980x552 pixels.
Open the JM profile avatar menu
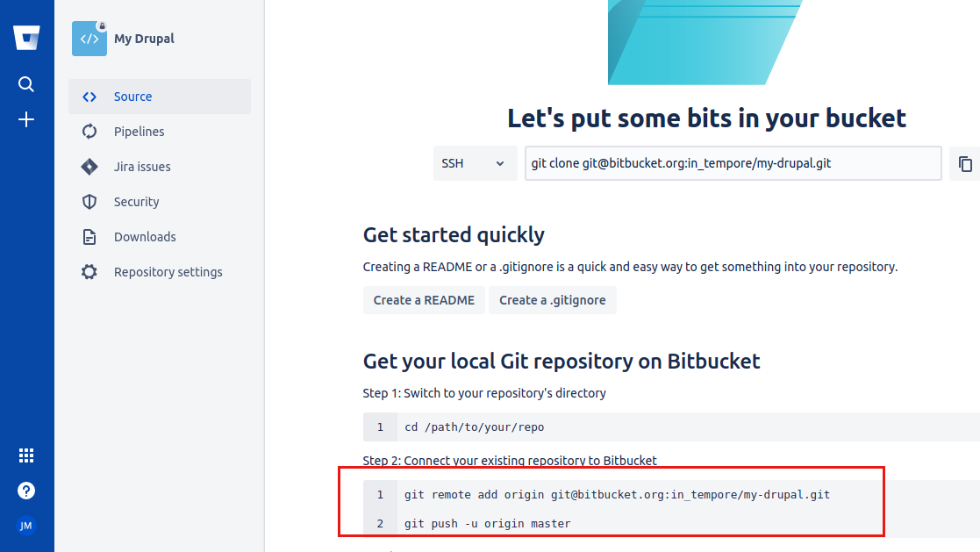(x=26, y=526)
